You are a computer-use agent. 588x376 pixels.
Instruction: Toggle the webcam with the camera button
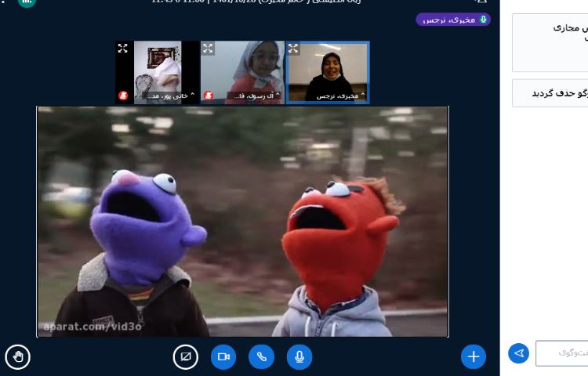[x=223, y=357]
